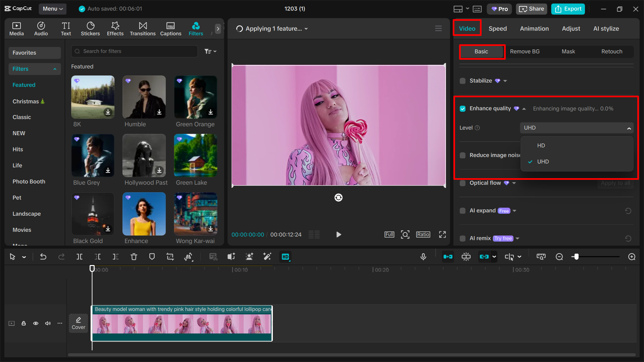
Task: Open the Captions panel
Action: 170,29
